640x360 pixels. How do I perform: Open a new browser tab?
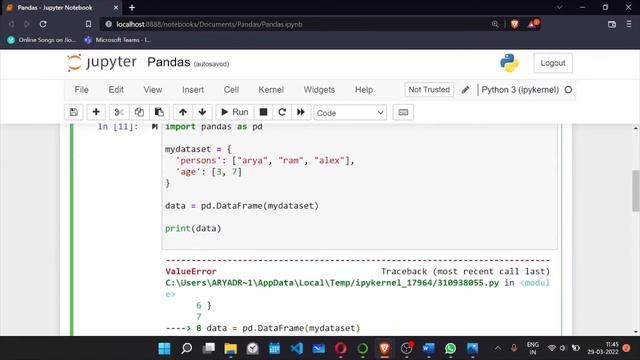coord(132,7)
